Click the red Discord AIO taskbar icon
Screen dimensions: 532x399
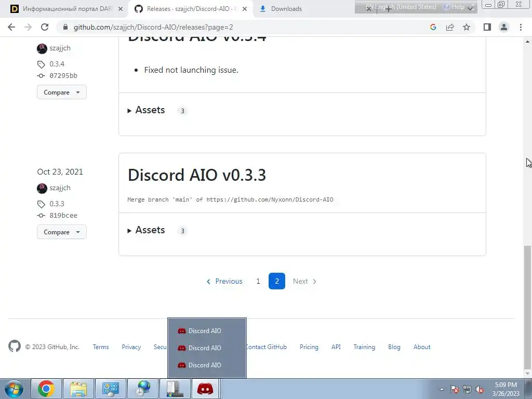[x=205, y=389]
